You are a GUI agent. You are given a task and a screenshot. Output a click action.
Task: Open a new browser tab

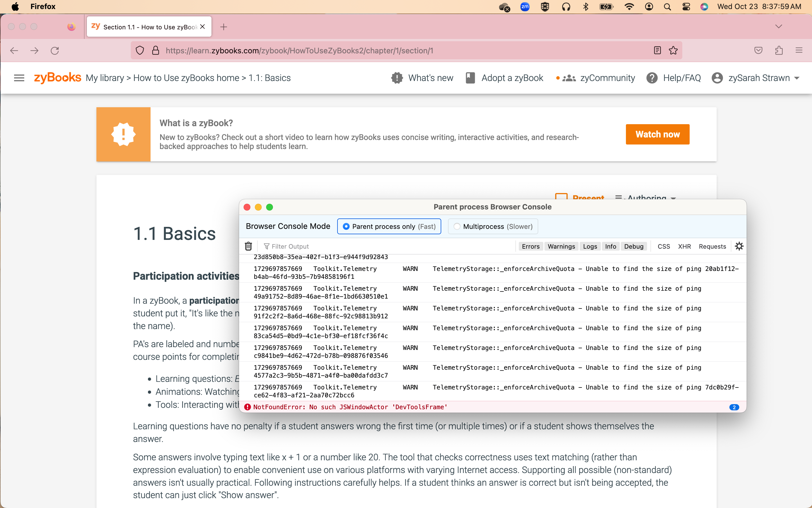click(x=224, y=27)
